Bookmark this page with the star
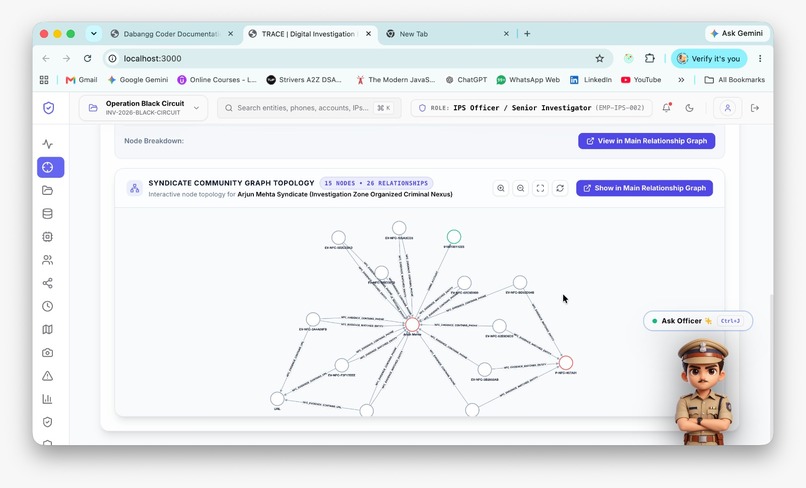 pos(600,59)
